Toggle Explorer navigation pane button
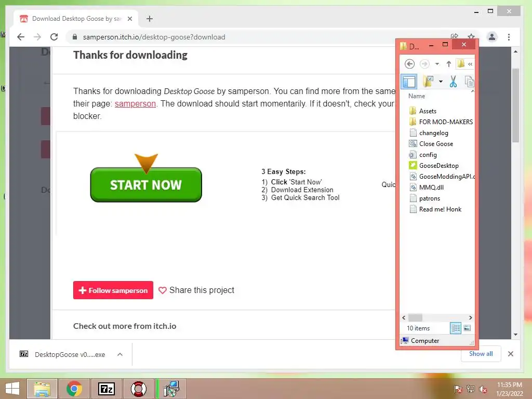Screen dimensions: 532x399 point(409,82)
